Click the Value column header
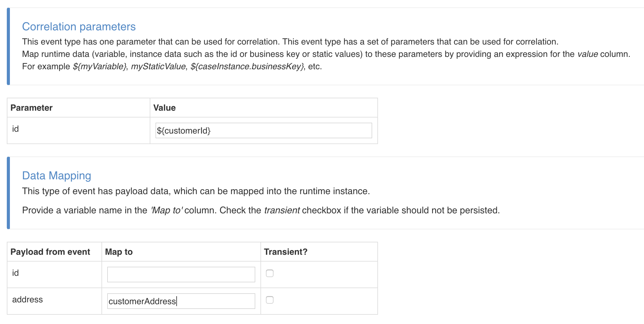This screenshot has height=324, width=644. 164,108
